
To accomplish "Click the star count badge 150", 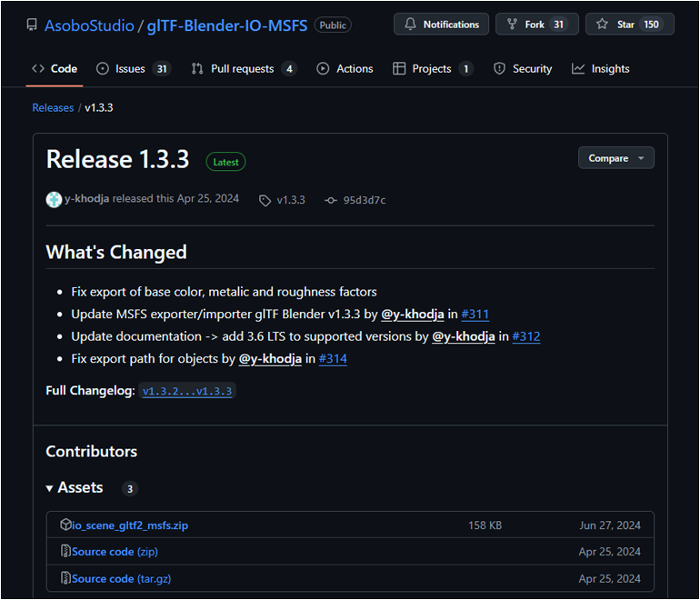I will 651,25.
